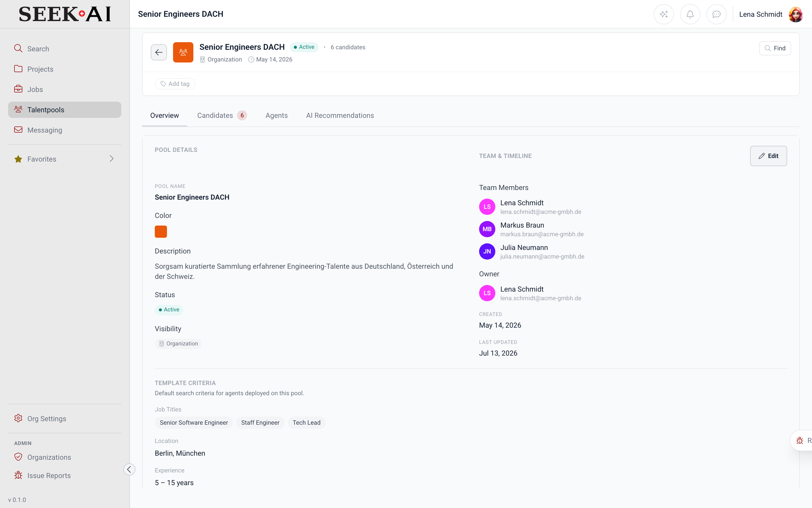Click the Active status badge under Status
The image size is (812, 508).
pos(169,310)
